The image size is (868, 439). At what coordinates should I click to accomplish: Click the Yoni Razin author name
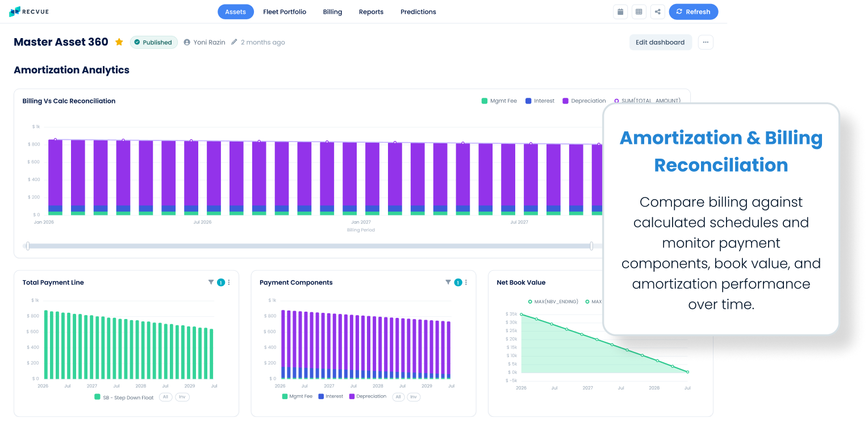pyautogui.click(x=209, y=42)
